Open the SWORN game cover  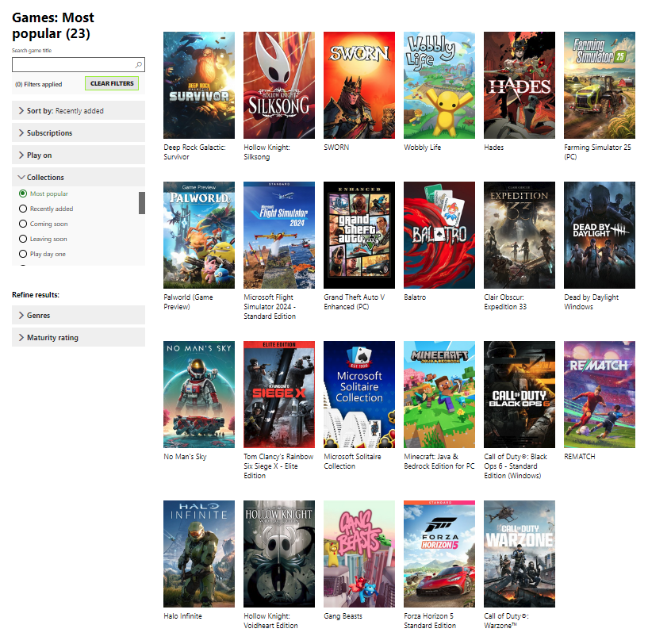[359, 85]
